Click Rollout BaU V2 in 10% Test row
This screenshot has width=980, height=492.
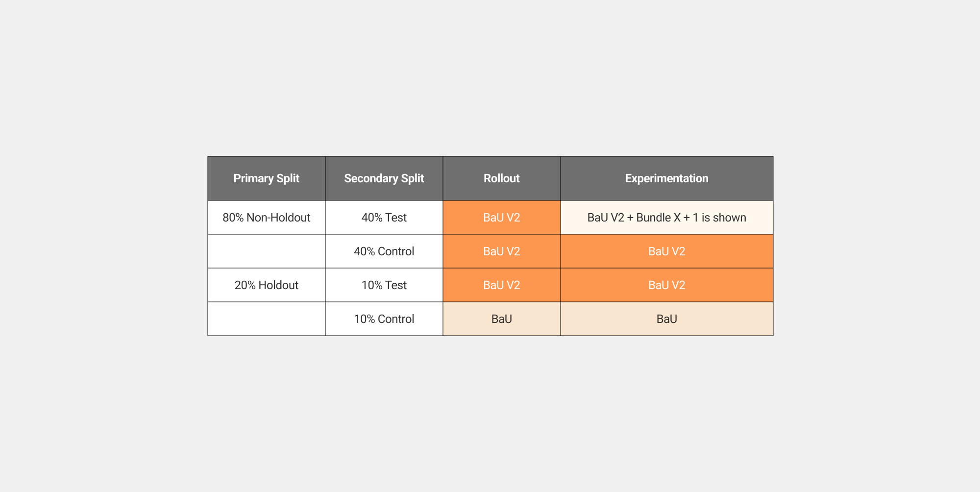click(501, 285)
